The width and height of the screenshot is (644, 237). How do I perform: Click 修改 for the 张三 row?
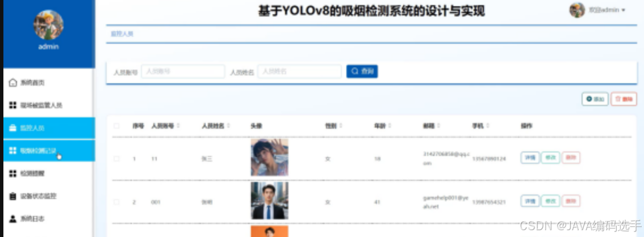pyautogui.click(x=550, y=158)
